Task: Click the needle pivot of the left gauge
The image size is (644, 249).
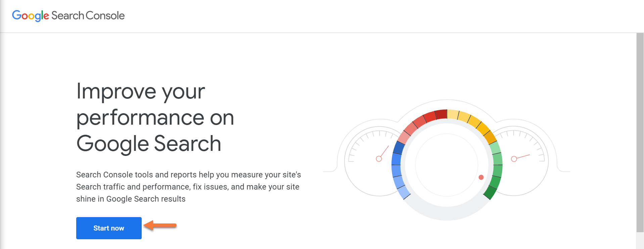Action: [379, 159]
